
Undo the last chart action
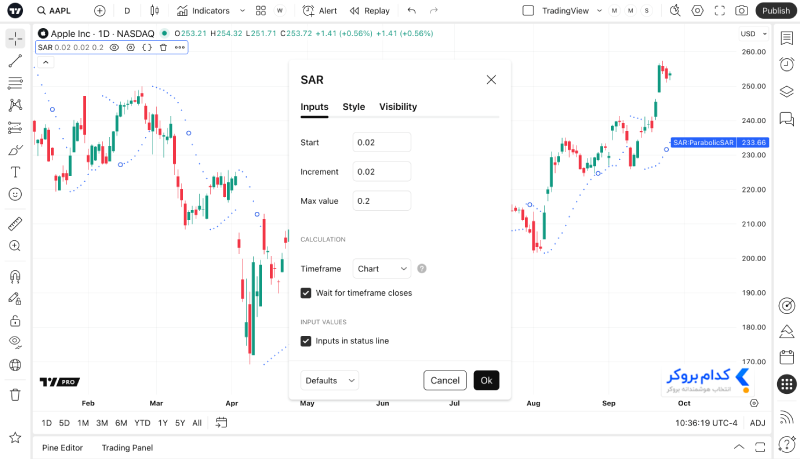[412, 11]
